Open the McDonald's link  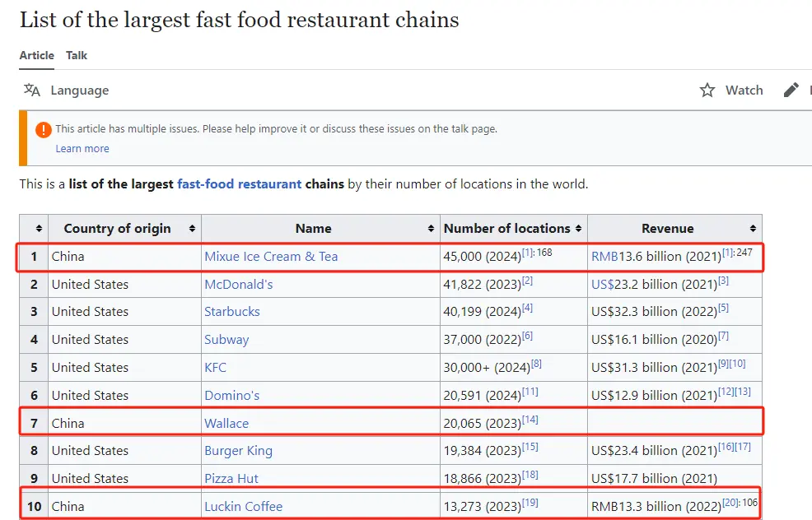click(x=238, y=285)
